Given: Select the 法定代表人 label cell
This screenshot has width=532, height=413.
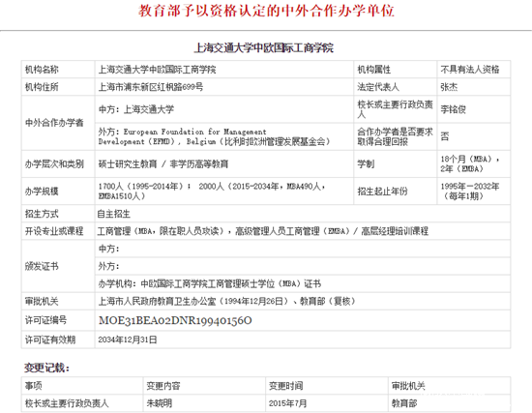Looking at the screenshot, I should coord(396,87).
